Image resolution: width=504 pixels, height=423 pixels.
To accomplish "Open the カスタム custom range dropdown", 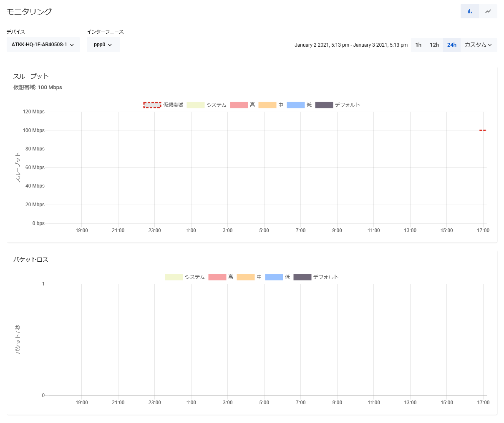I will (x=479, y=45).
